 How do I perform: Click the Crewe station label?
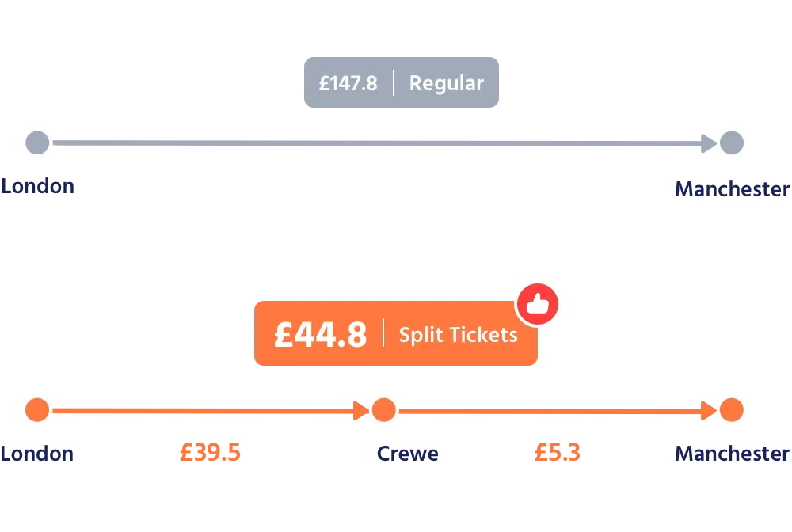[407, 454]
